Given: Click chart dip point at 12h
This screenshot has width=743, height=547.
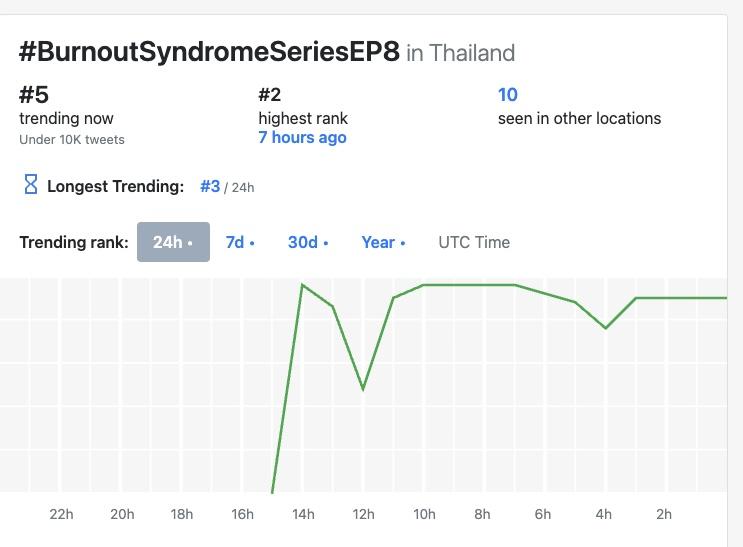Looking at the screenshot, I should click(x=363, y=389).
